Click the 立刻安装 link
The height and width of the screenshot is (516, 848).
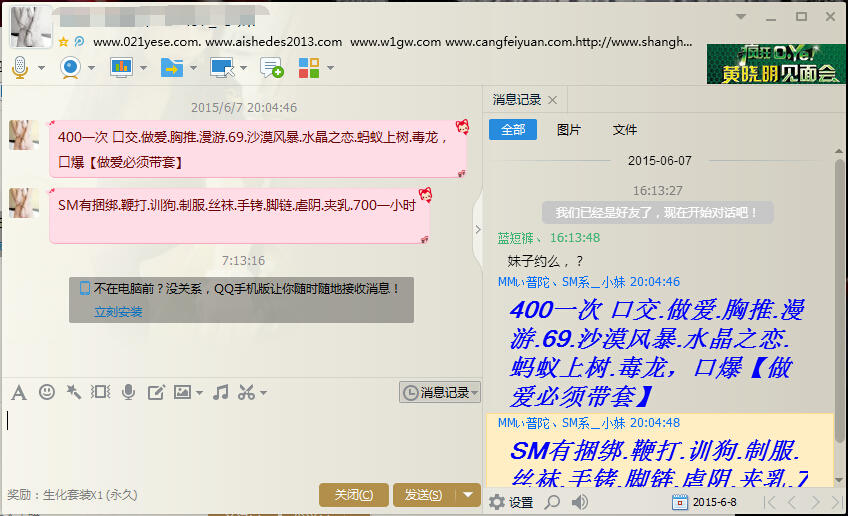[x=118, y=312]
